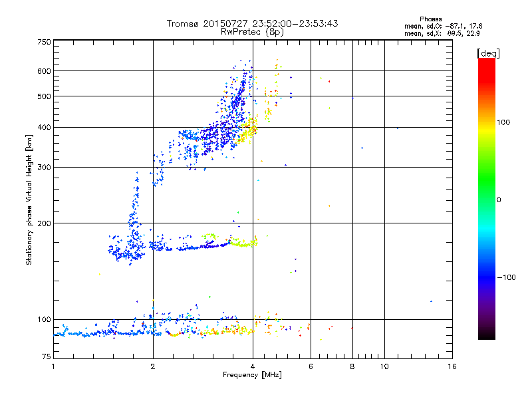Image resolution: width=532 pixels, height=399 pixels.
Task: Click the 'RwPretec (8p)' subtitle
Action: click(x=252, y=32)
